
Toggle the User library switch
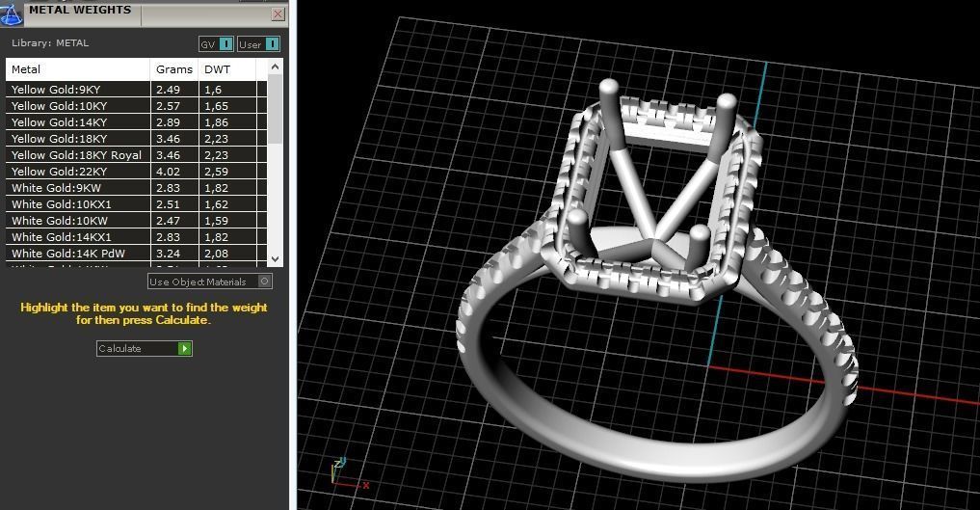pos(259,44)
